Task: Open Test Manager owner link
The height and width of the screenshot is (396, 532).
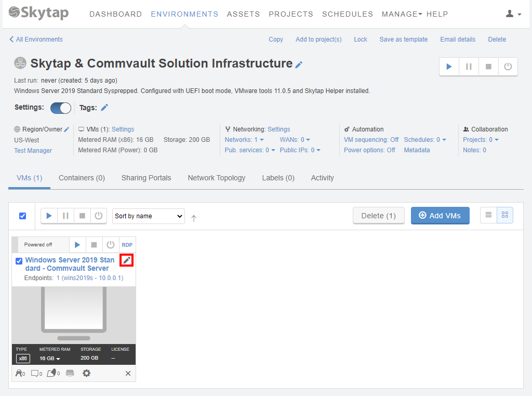Action: (x=33, y=150)
